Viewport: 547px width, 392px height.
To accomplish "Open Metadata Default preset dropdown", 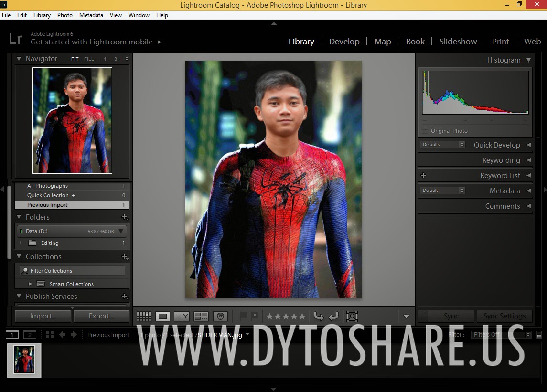I will click(x=442, y=191).
